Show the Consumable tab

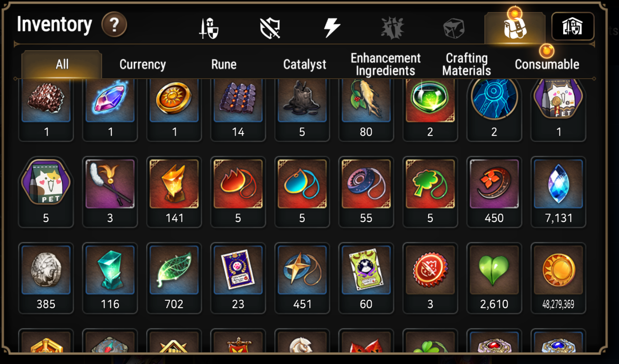tap(547, 65)
